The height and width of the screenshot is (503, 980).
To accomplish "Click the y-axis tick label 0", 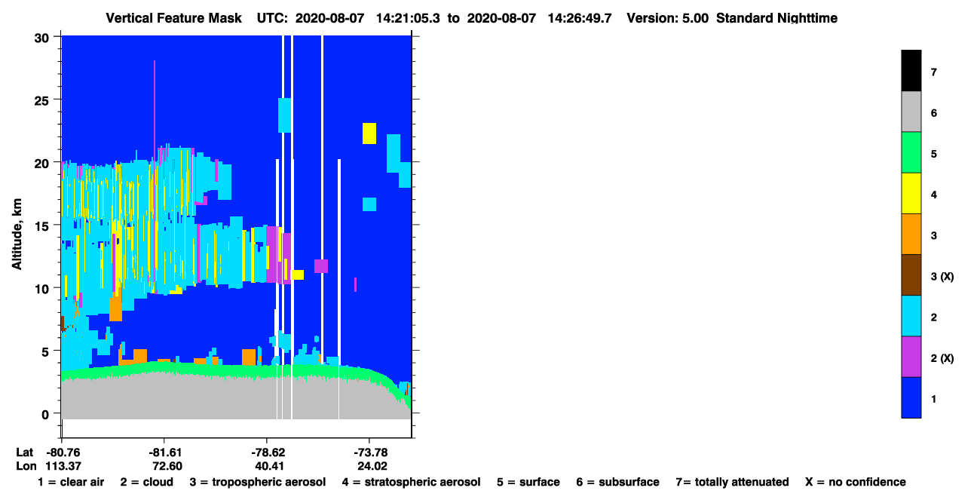I will click(47, 413).
